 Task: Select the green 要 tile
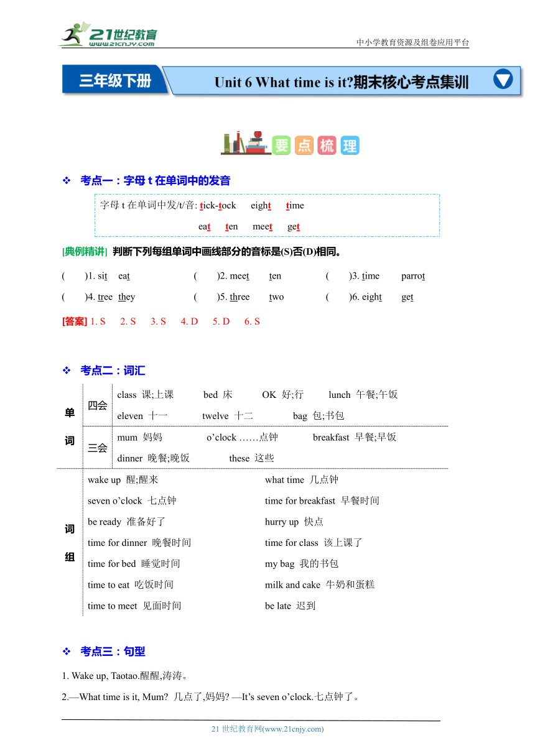click(x=282, y=145)
